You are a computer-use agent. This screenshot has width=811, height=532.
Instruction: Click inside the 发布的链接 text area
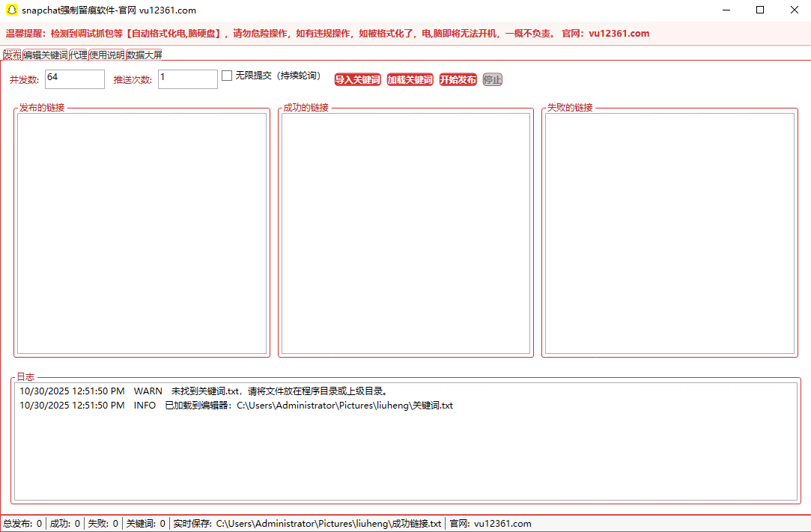[142, 233]
